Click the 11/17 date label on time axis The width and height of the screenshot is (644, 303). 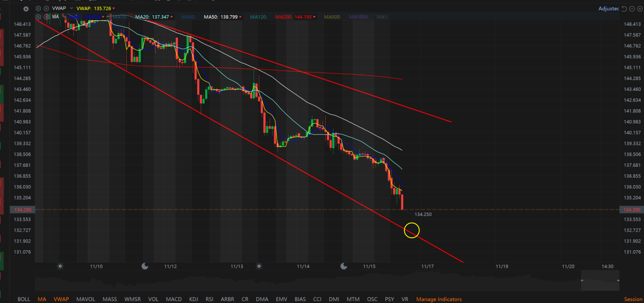[427, 266]
